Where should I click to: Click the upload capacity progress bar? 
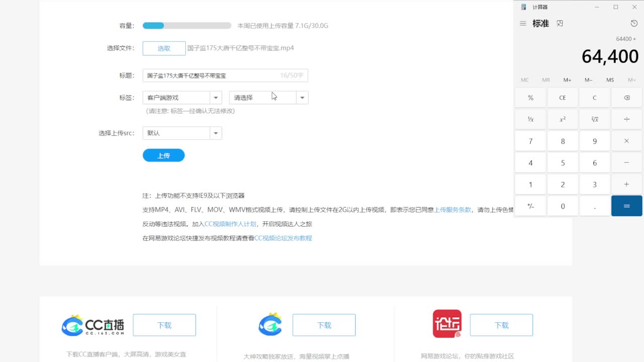pos(187,26)
